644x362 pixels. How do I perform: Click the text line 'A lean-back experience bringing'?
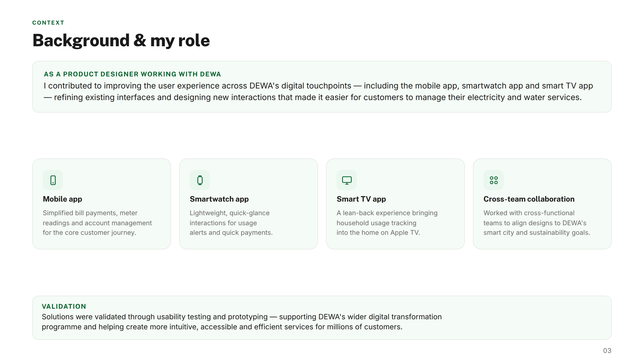[387, 213]
